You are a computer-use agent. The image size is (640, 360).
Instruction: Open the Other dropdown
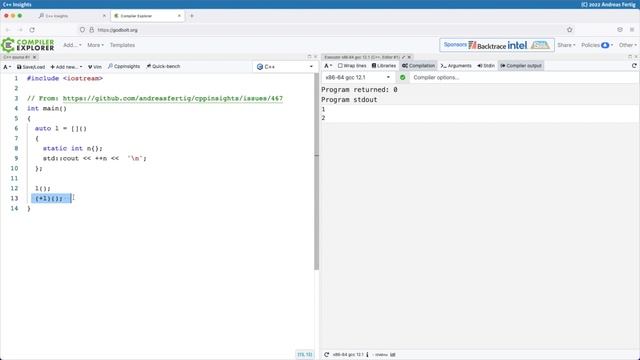(x=627, y=45)
